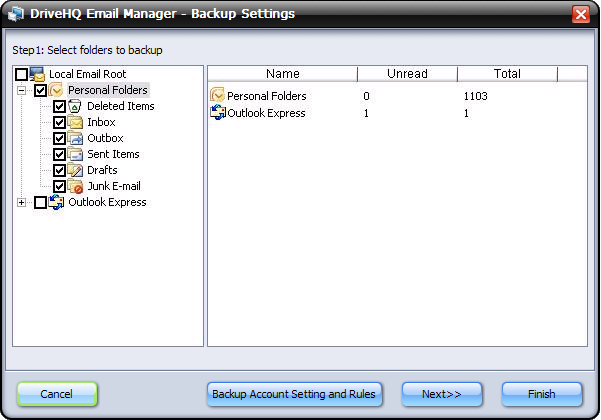Click the Outbox folder icon

76,138
